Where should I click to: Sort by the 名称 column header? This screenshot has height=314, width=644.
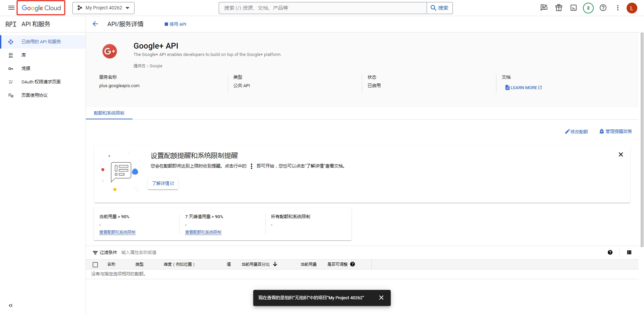pyautogui.click(x=111, y=264)
